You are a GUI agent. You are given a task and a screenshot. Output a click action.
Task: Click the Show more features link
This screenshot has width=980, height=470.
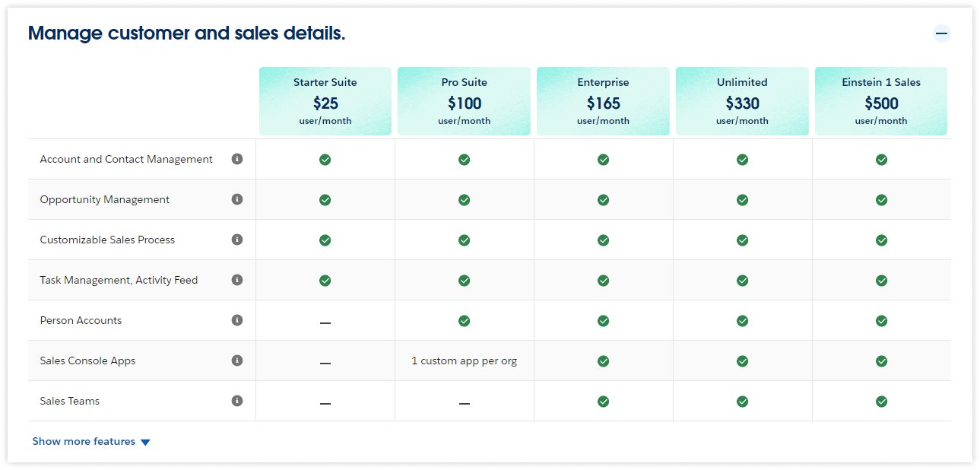click(84, 441)
